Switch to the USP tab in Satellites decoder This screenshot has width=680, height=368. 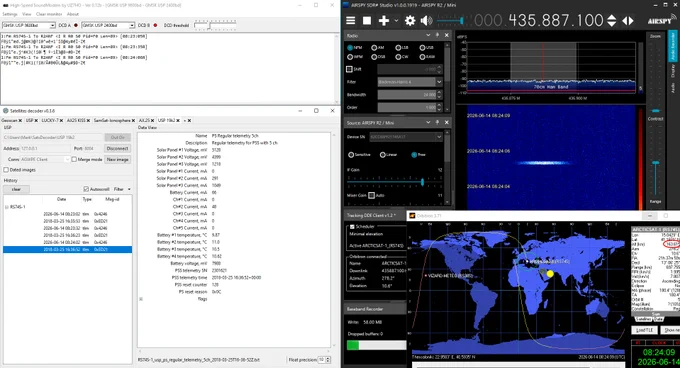click(29, 120)
